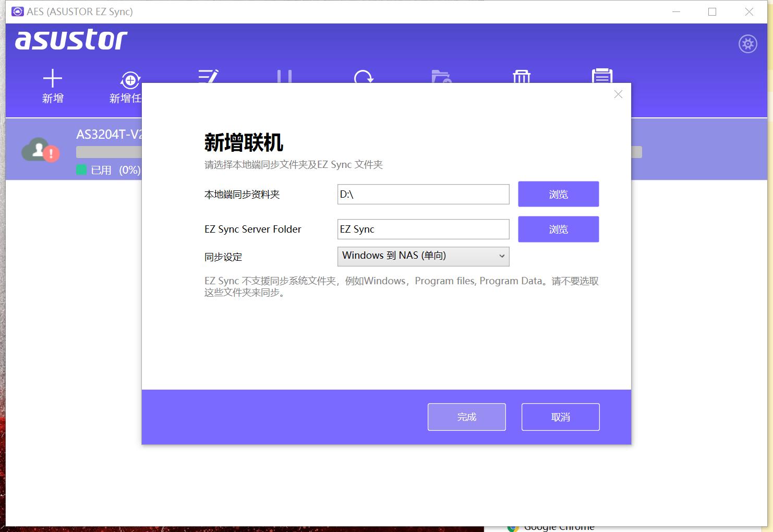Screen dimensions: 773x532
Task: Open the 同步设定 sync direction dropdown
Action: click(x=423, y=256)
